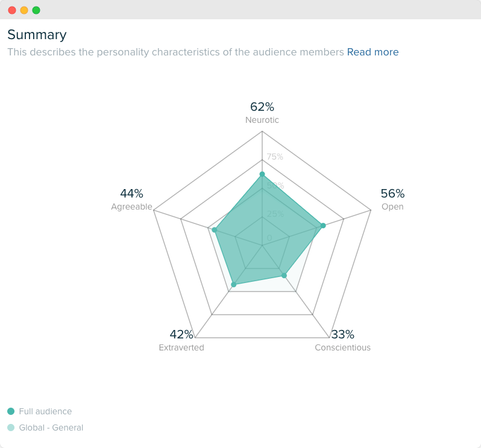Select the Extraverted data point on chart

(234, 285)
